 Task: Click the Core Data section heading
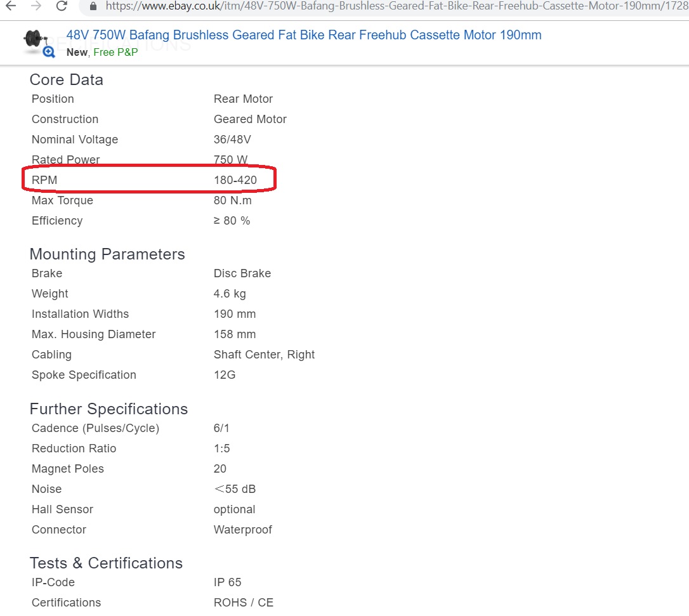[x=66, y=80]
